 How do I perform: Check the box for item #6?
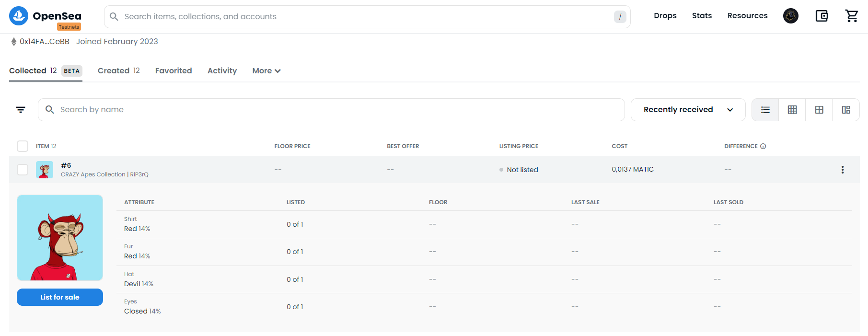[x=23, y=170]
